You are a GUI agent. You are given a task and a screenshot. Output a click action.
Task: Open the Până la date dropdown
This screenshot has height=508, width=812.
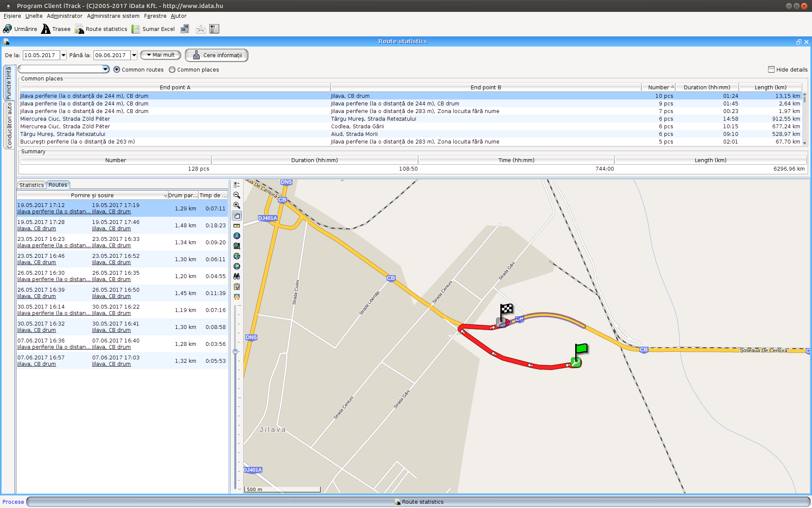coord(134,55)
